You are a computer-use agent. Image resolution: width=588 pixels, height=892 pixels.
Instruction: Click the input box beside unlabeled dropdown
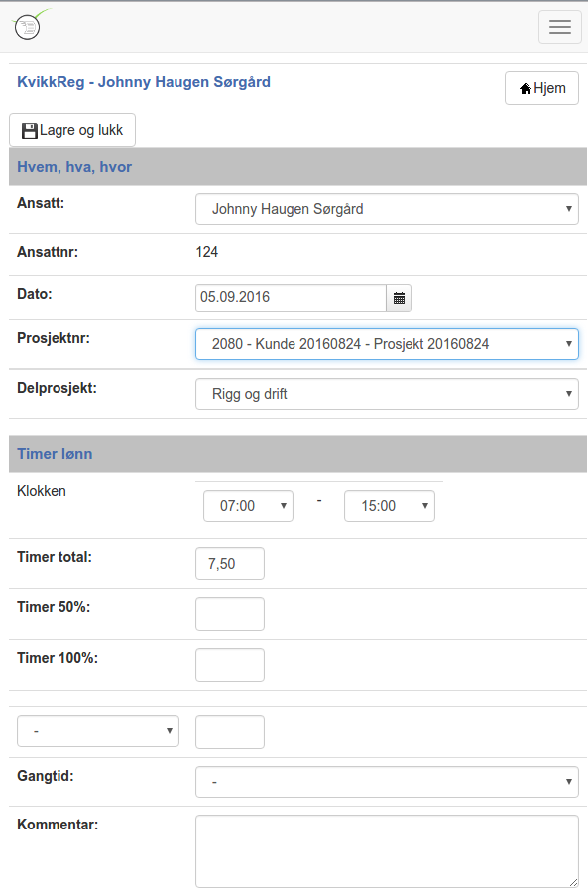(x=230, y=732)
